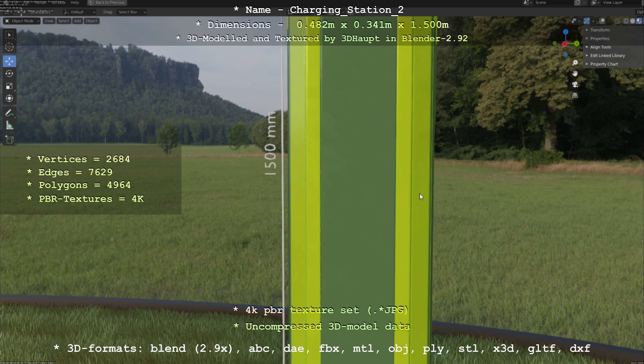Toggle the show gizmo button

click(587, 21)
